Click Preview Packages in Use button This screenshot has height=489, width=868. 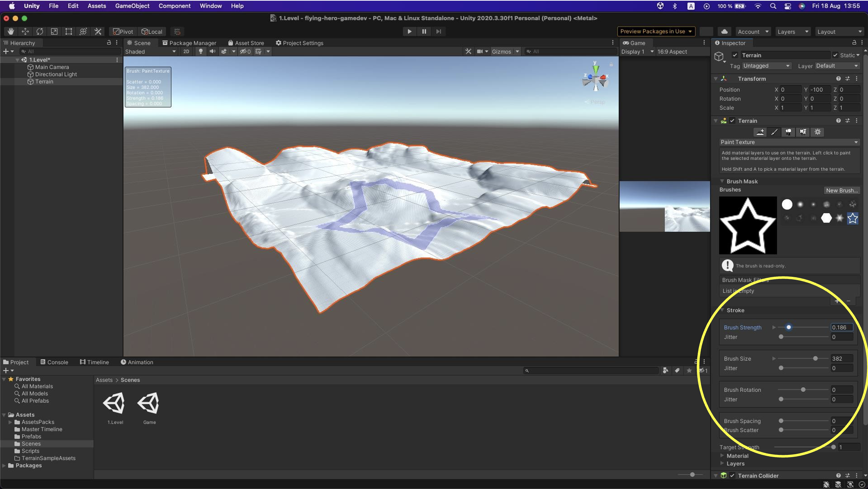(x=656, y=31)
